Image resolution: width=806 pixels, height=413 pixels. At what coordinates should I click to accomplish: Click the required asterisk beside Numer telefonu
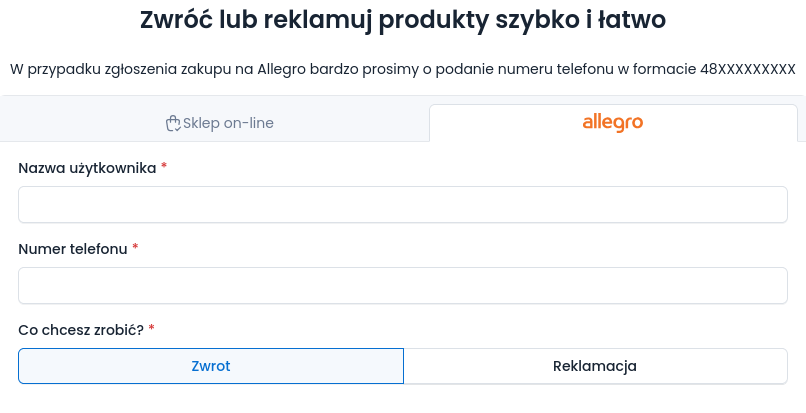pyautogui.click(x=135, y=249)
